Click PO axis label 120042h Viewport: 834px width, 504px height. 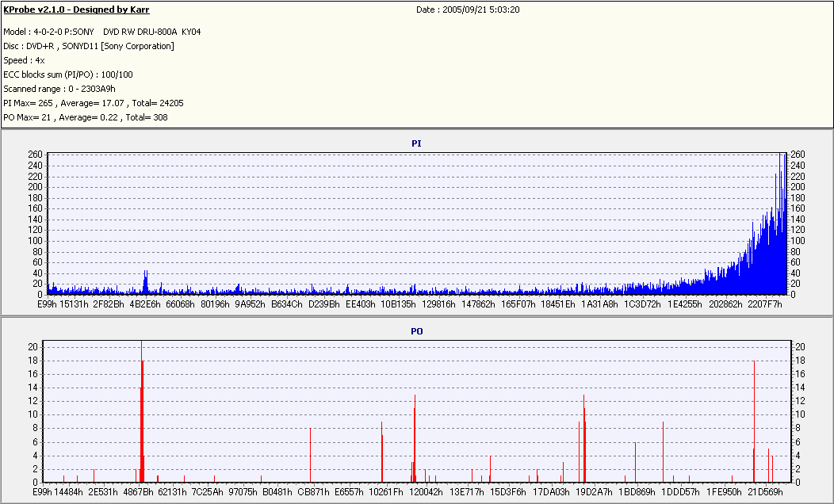(x=426, y=492)
